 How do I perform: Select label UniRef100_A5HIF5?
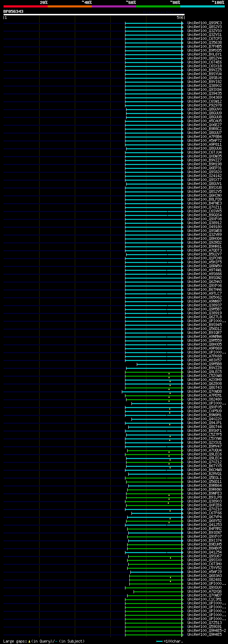pos(204,262)
